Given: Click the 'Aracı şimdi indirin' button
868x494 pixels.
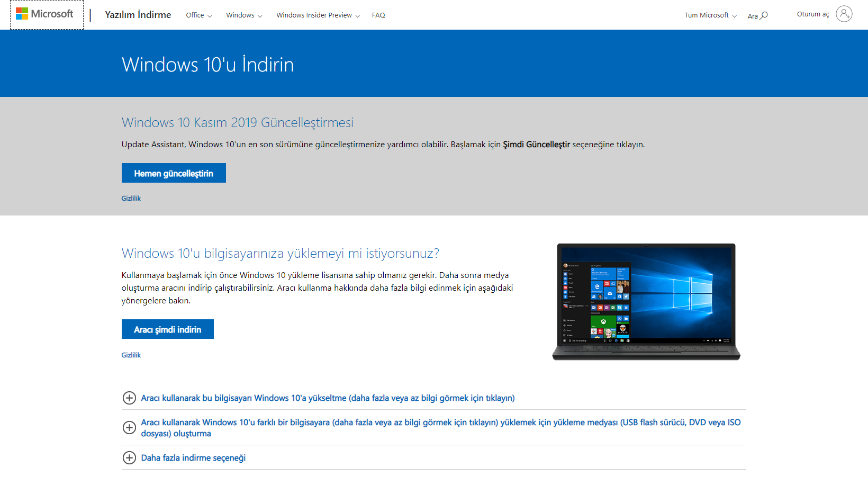Looking at the screenshot, I should click(168, 329).
